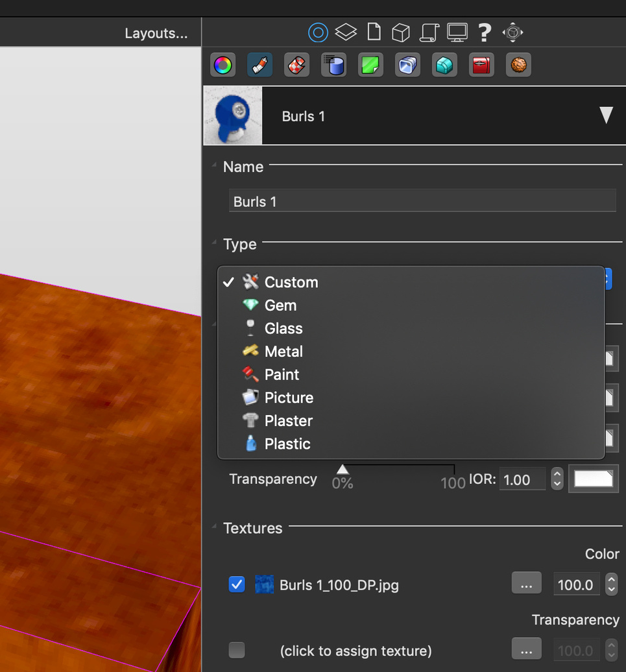This screenshot has height=672, width=626.
Task: Open the Help question mark panel
Action: [485, 32]
